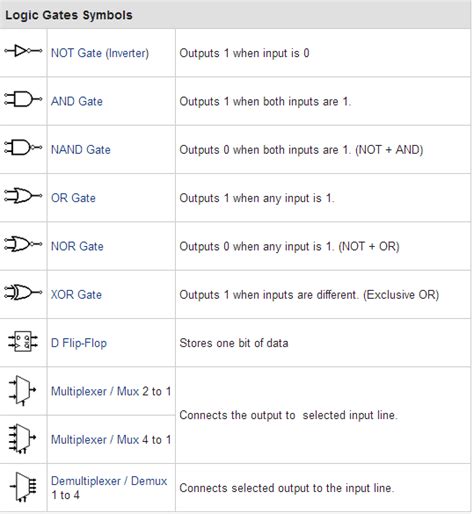Select the 2 to 1 multiplexer symbol
This screenshot has height=514, width=474.
(22, 391)
